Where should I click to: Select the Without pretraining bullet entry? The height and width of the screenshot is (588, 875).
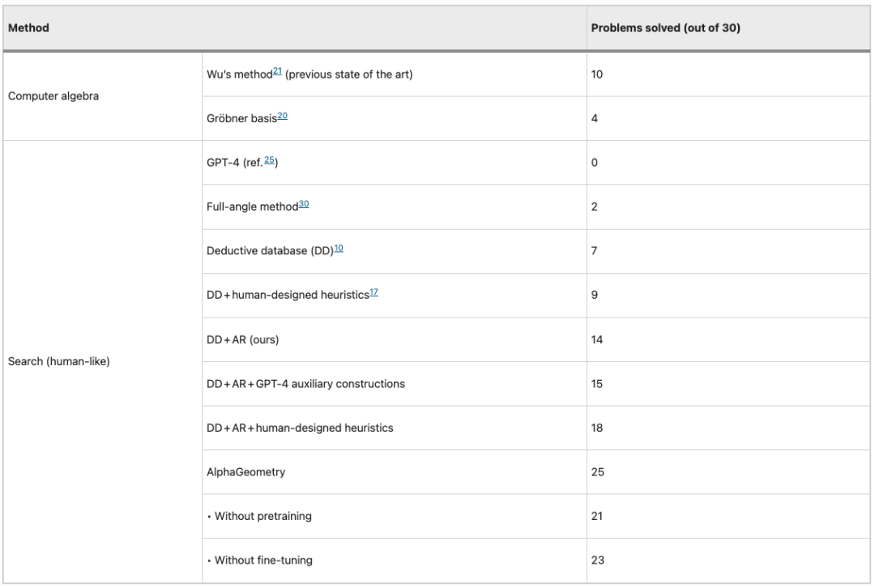(x=259, y=516)
